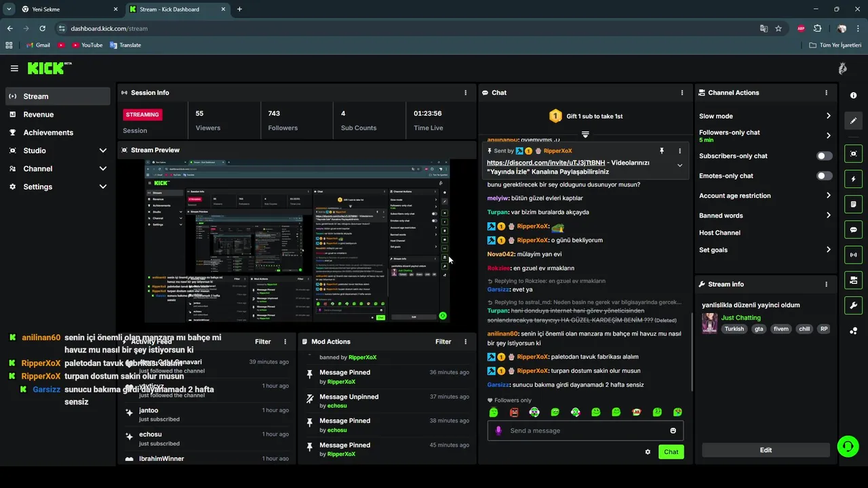
Task: Click the info icon in the right rail
Action: point(854,96)
